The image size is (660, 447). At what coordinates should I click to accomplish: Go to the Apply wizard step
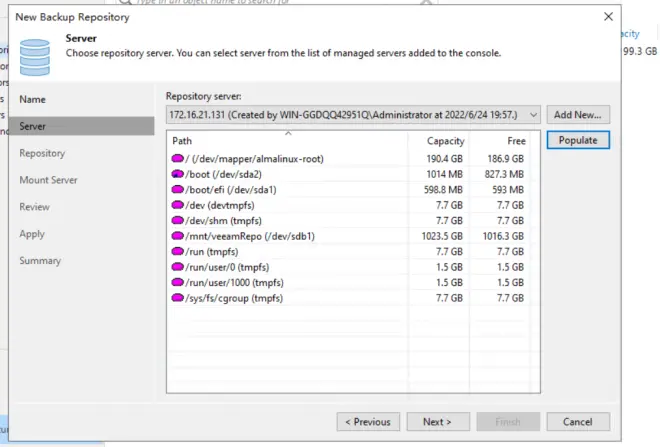pyautogui.click(x=32, y=234)
